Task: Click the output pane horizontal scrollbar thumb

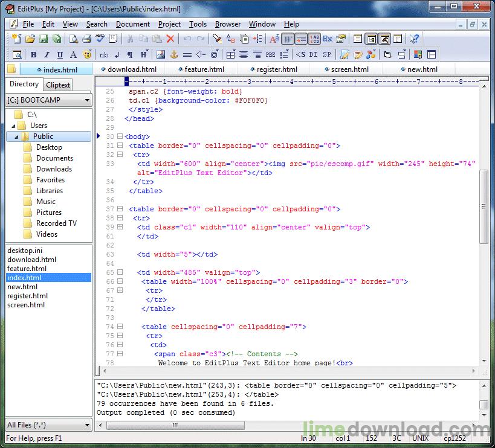Action: click(175, 425)
